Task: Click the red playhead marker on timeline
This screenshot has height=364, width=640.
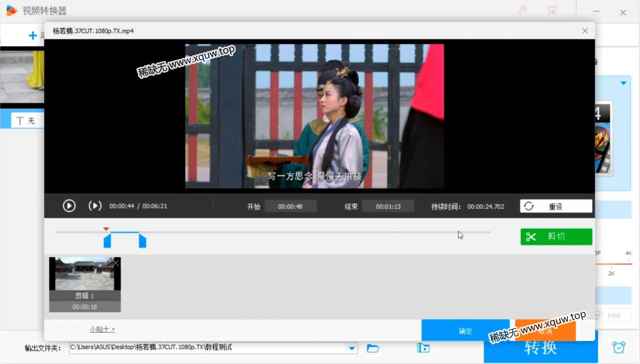Action: [106, 229]
